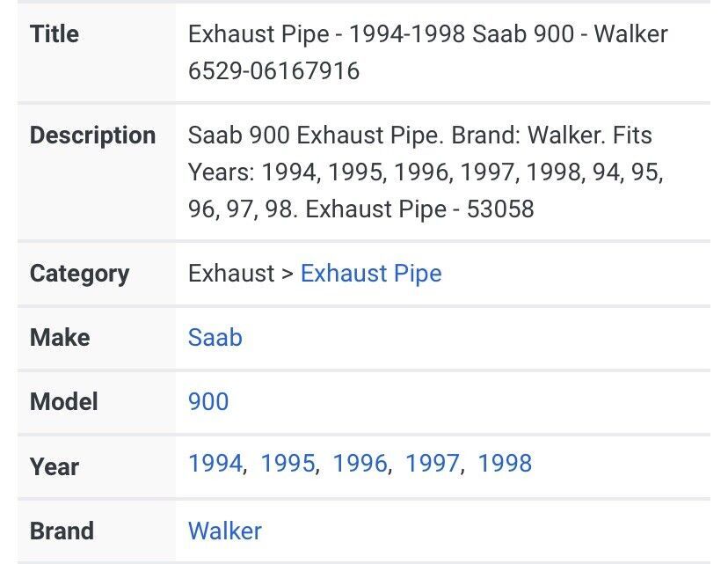Click the Saab make link
This screenshot has width=728, height=564.
[215, 337]
